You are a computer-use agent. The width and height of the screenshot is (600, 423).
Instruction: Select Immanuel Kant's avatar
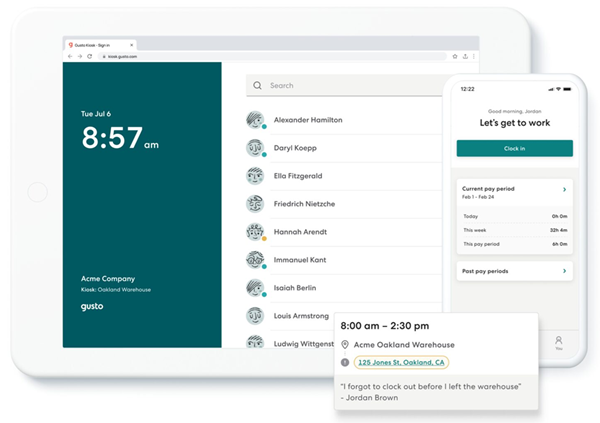(255, 260)
